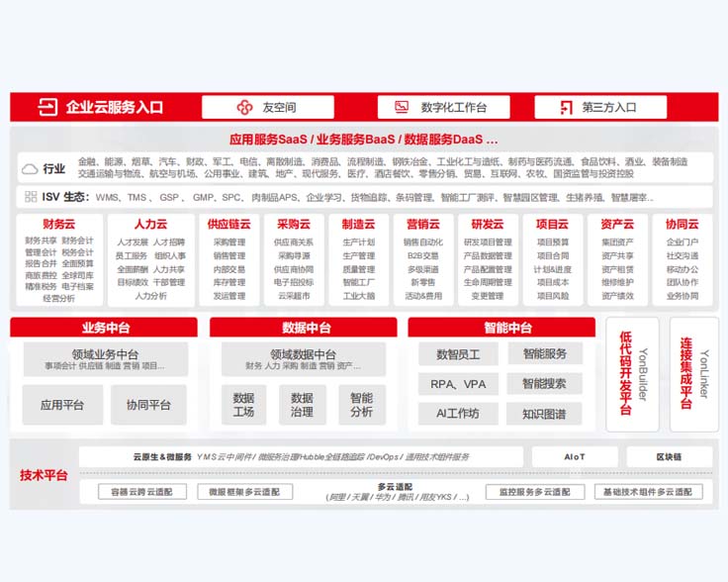728x582 pixels.
Task: Click the 应用服务SaaS / 业务服务BaaS heading
Action: click(363, 140)
